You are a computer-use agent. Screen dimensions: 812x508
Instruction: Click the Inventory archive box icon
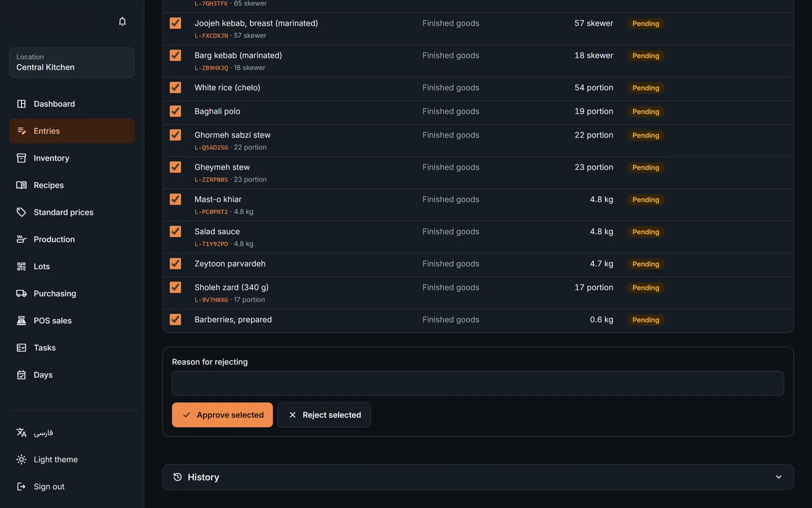tap(21, 158)
